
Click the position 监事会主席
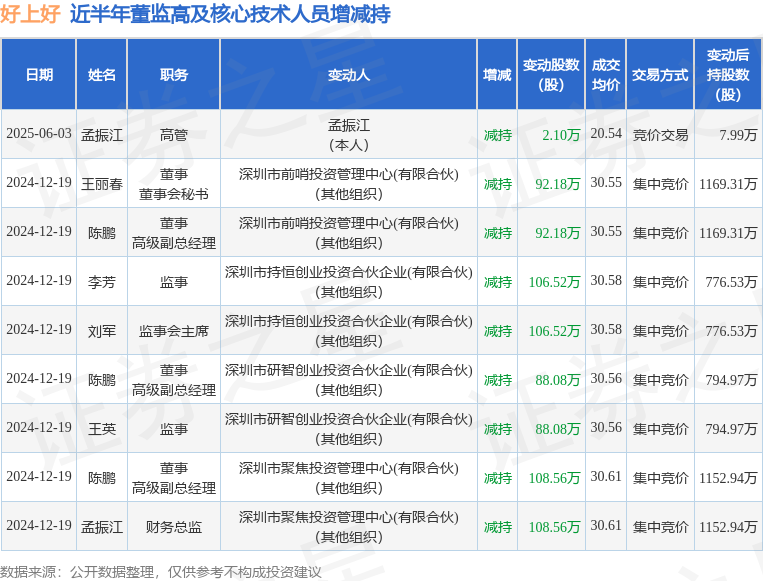click(174, 331)
